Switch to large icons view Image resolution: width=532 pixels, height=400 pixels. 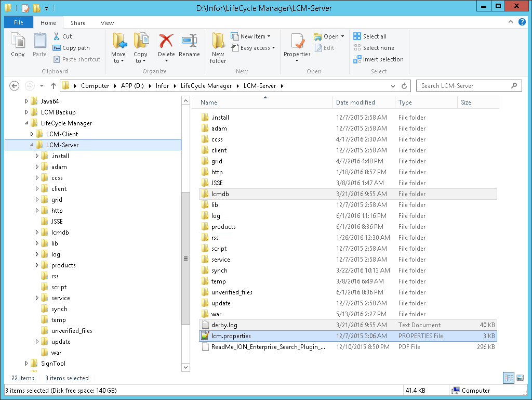(520, 378)
